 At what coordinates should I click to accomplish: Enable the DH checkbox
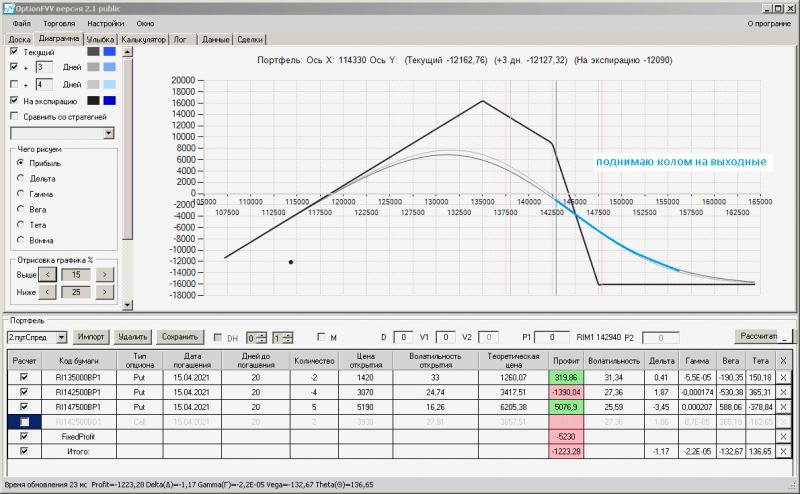(x=218, y=337)
